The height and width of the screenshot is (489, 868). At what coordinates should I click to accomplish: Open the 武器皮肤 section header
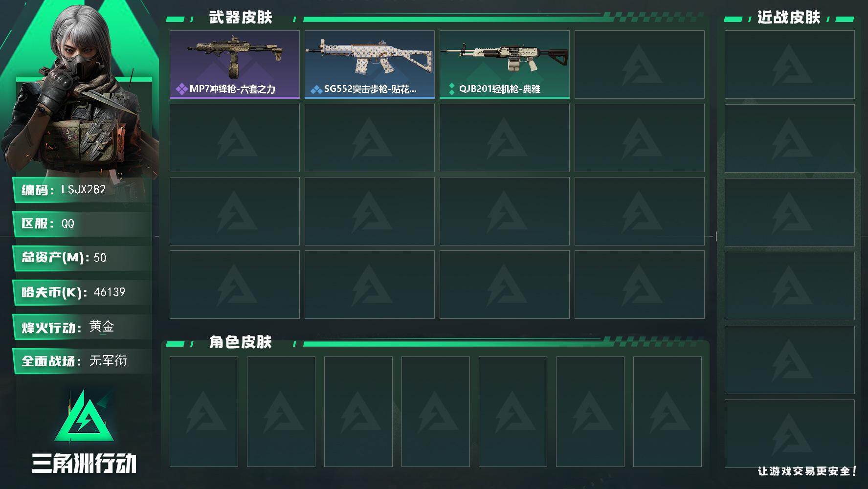pos(240,18)
